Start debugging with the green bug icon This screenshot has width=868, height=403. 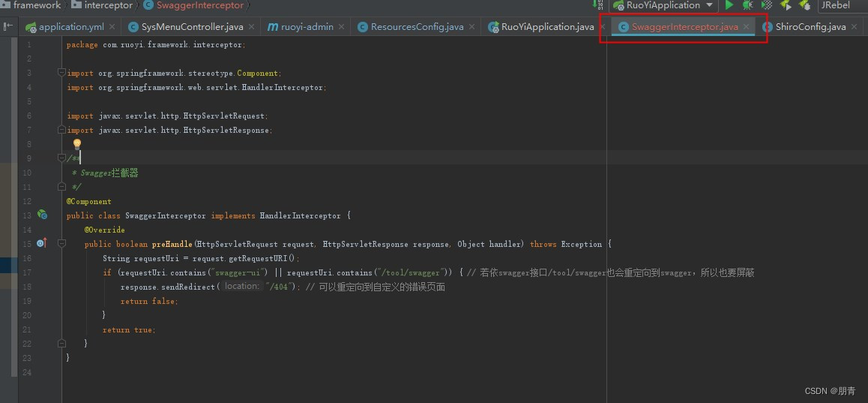(747, 5)
